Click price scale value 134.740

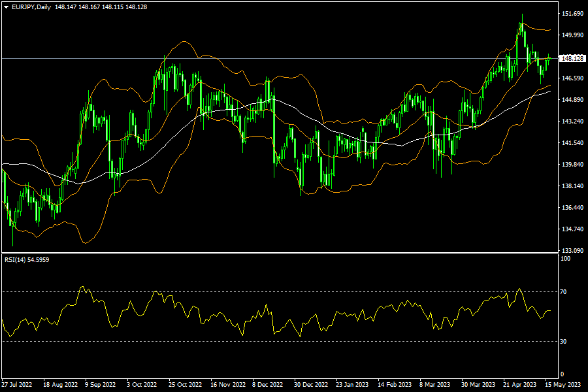click(572, 229)
